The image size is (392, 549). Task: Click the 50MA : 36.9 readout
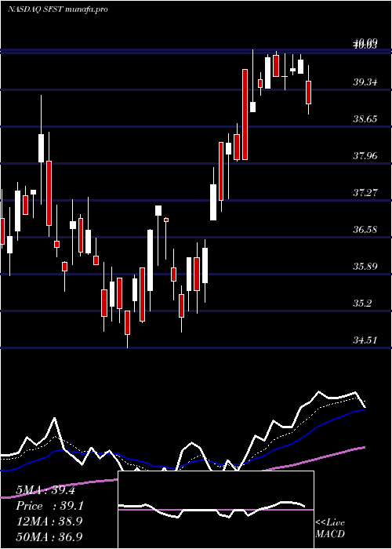pos(49,536)
